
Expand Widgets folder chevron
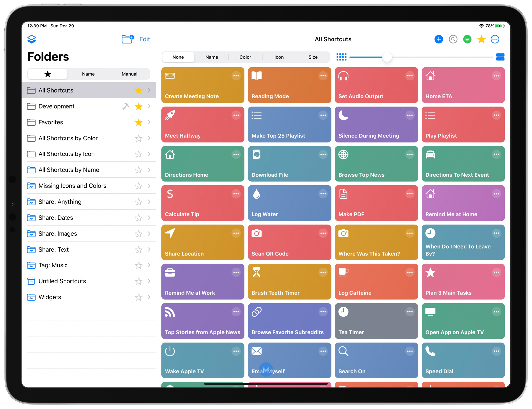click(149, 297)
